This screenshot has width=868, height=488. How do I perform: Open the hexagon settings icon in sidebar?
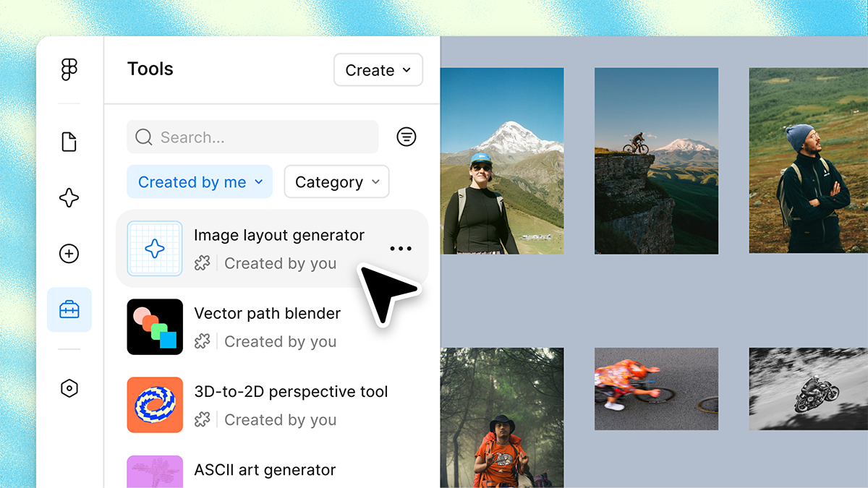pyautogui.click(x=69, y=388)
